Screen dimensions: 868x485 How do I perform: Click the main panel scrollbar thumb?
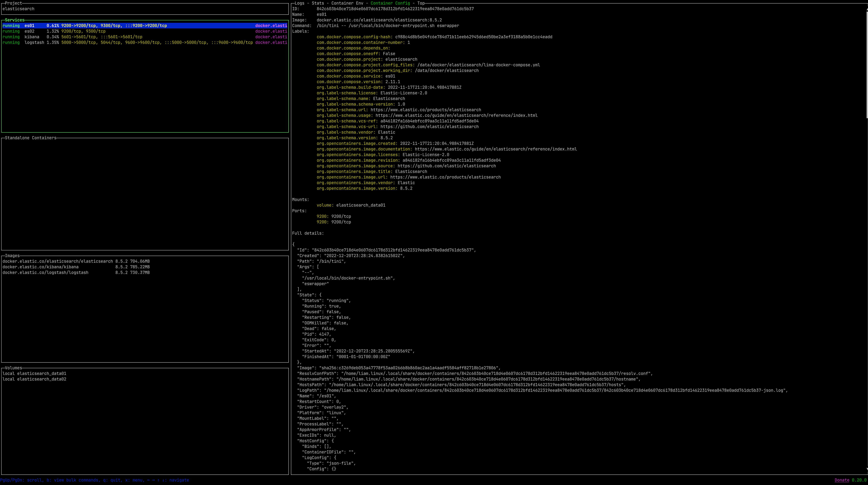867,65
